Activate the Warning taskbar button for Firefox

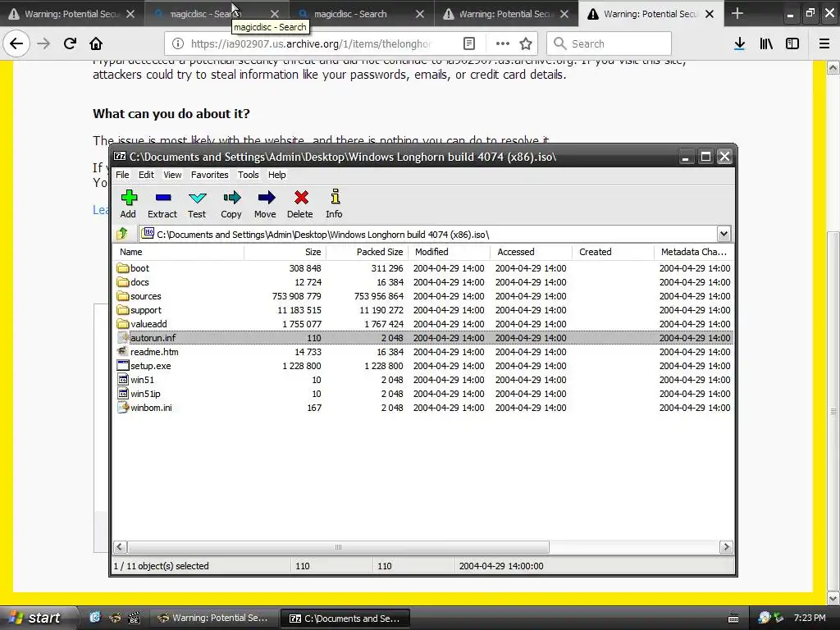click(214, 618)
